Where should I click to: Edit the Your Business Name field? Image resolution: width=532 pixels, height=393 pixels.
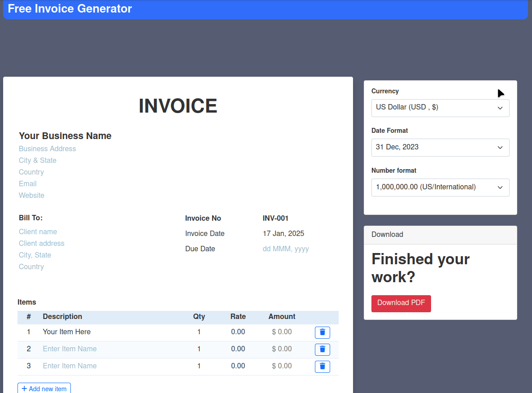click(x=65, y=135)
